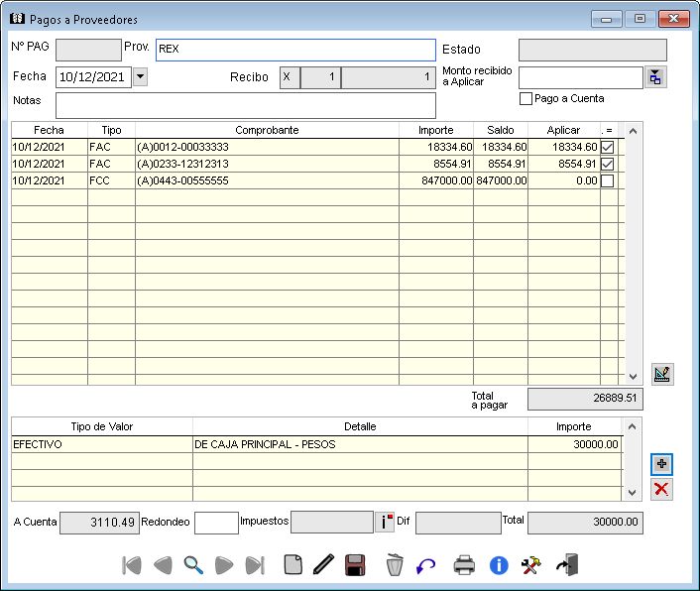Open the hammer and wrench tools icon
The height and width of the screenshot is (591, 700).
(531, 565)
